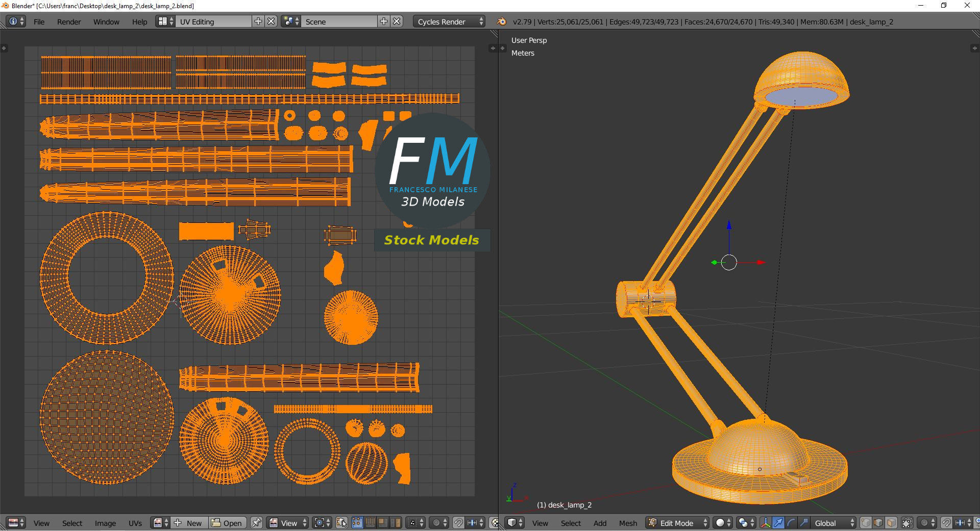980x531 pixels.
Task: Open the sticky selection mode dropdown
Action: coord(415,523)
